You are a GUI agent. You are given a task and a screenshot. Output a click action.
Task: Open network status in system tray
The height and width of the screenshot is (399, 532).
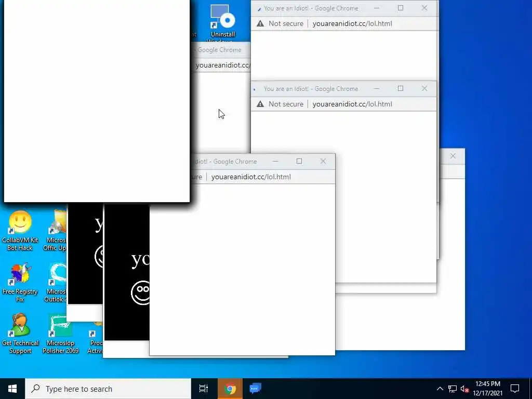coord(453,389)
